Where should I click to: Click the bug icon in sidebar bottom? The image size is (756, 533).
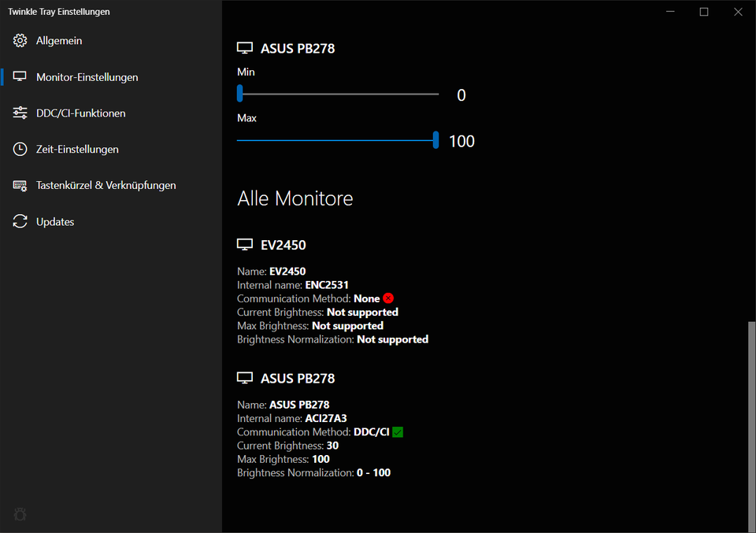coord(20,514)
